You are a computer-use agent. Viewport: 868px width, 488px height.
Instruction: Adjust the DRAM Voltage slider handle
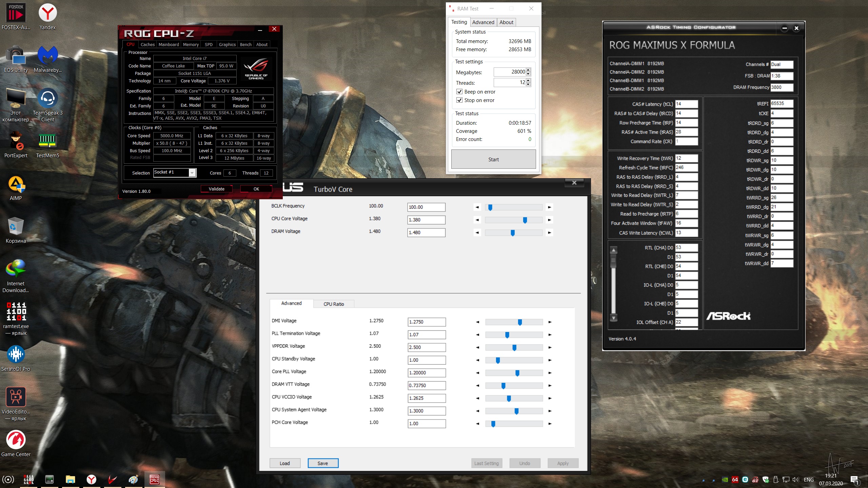point(513,233)
